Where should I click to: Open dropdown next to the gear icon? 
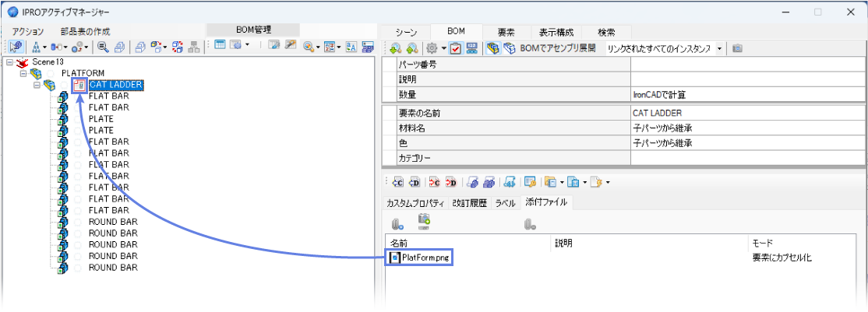pos(443,49)
